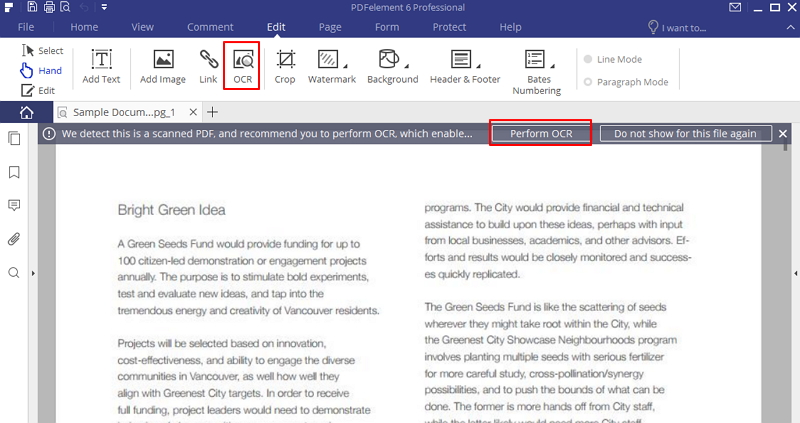Open the quick access customize dropdown
Image resolution: width=800 pixels, height=423 pixels.
pyautogui.click(x=104, y=7)
